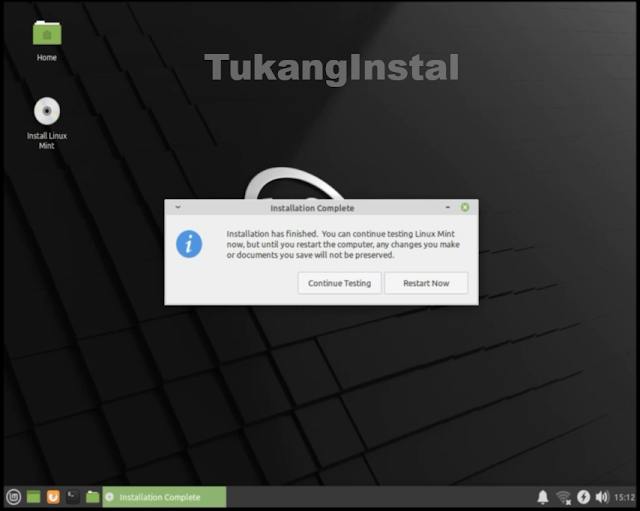Select Installation Complete taskbar window button
This screenshot has width=640, height=511.
click(x=164, y=497)
